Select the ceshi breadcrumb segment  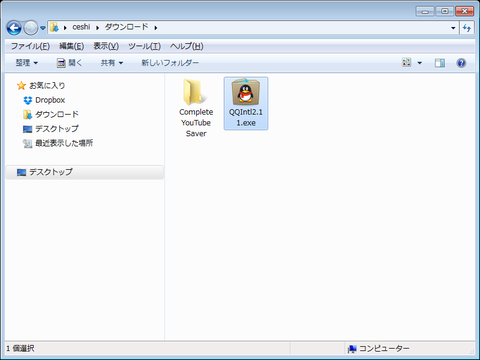81,27
